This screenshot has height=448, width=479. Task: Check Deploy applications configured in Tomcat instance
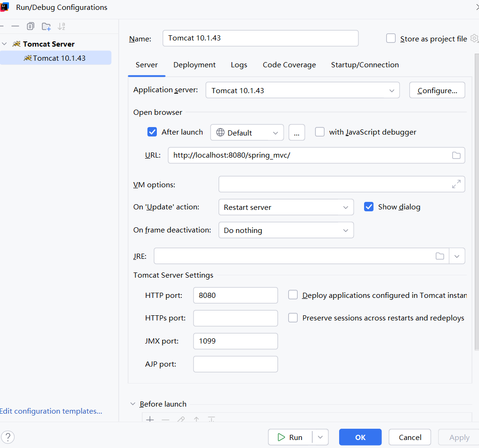point(293,295)
